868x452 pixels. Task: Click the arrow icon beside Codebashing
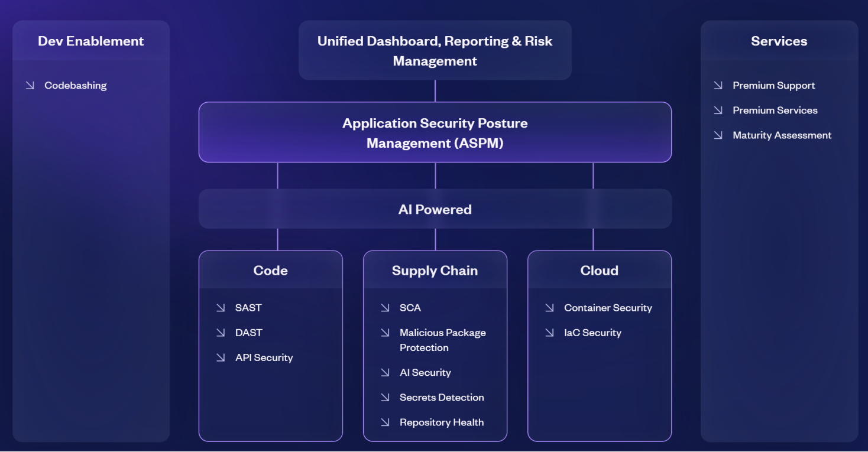[x=30, y=86]
